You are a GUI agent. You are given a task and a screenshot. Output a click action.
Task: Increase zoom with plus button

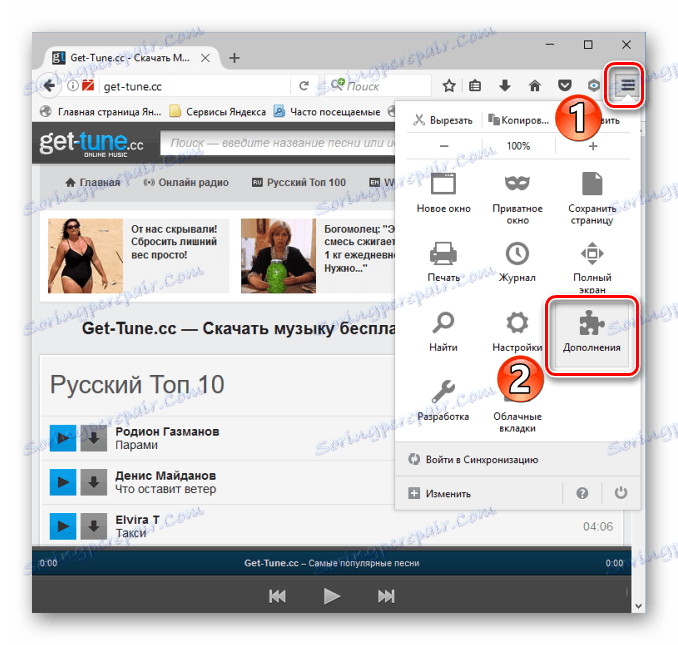click(x=593, y=146)
